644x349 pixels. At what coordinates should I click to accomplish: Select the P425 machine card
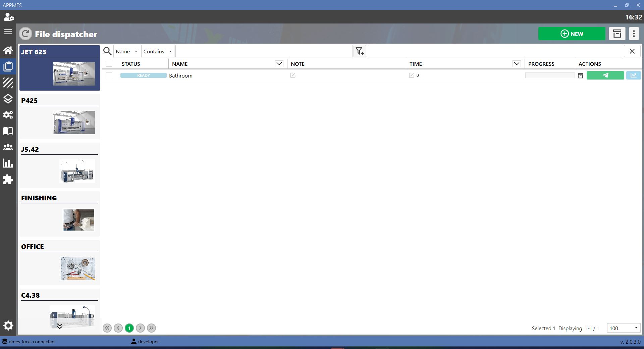point(60,117)
